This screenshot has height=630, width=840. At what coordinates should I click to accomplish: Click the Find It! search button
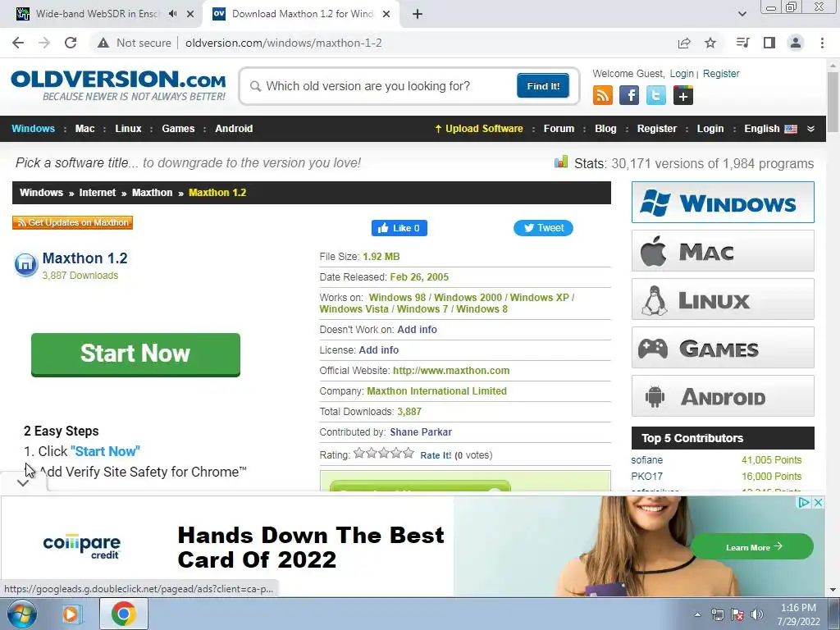pyautogui.click(x=543, y=85)
